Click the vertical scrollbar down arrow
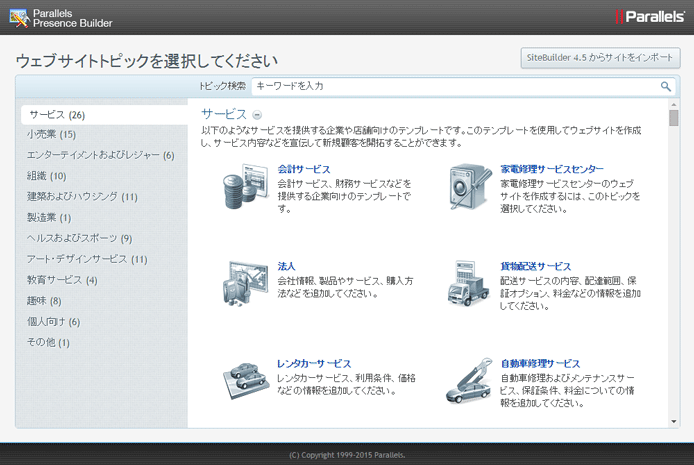Screen dimensions: 694x465 tap(674, 421)
